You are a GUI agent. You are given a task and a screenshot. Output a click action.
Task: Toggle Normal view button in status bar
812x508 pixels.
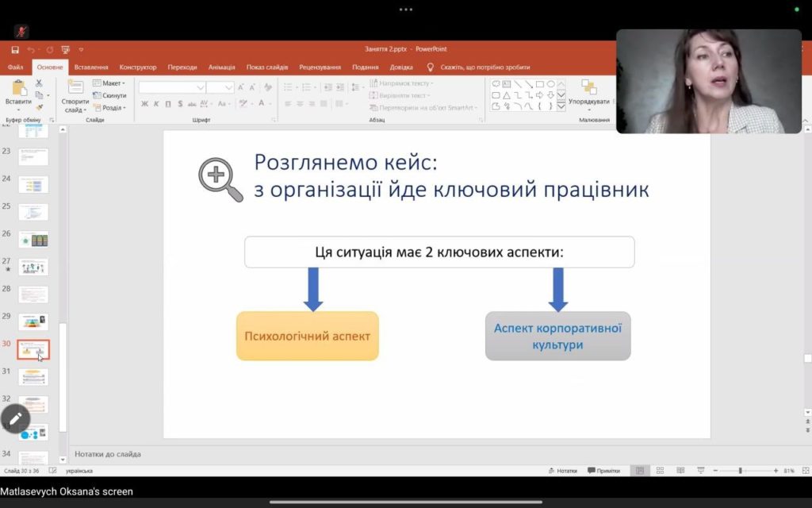pyautogui.click(x=641, y=471)
